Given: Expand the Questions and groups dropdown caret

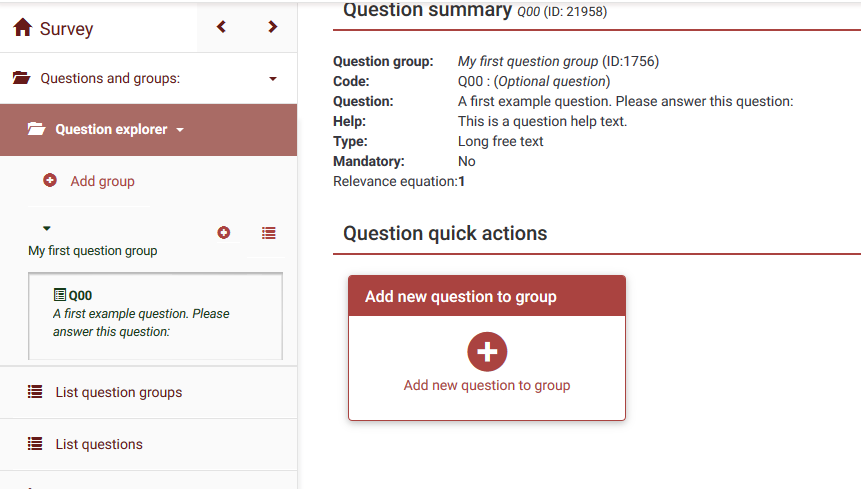Looking at the screenshot, I should tap(273, 79).
